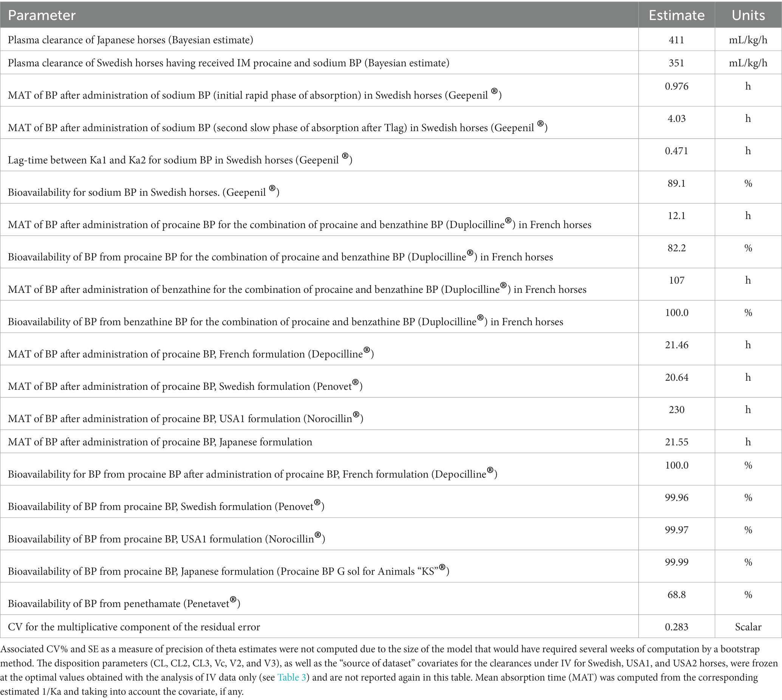This screenshot has width=782, height=700.
Task: Select mL/kg/h units in Japanese horses row
Action: pos(748,40)
